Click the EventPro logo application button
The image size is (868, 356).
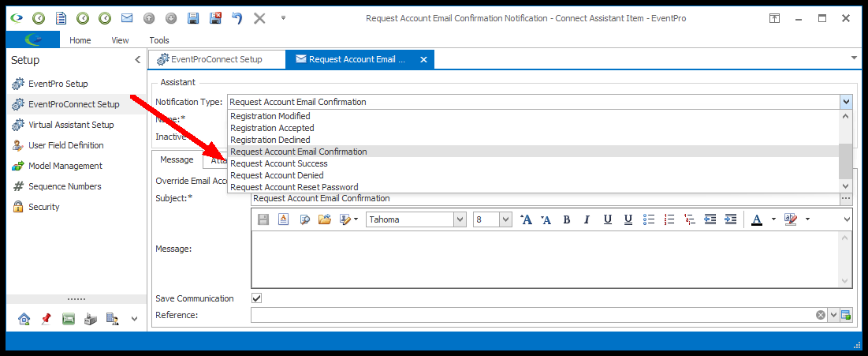(33, 40)
